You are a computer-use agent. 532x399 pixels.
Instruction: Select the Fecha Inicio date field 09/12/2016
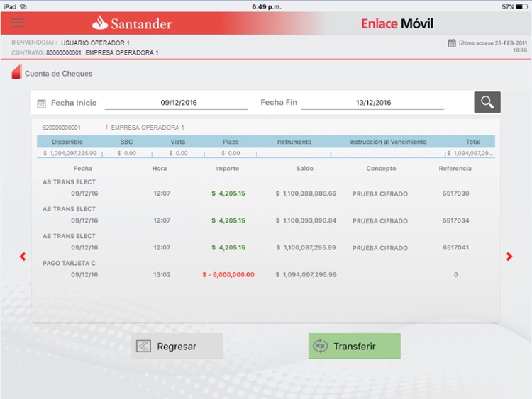(x=176, y=103)
